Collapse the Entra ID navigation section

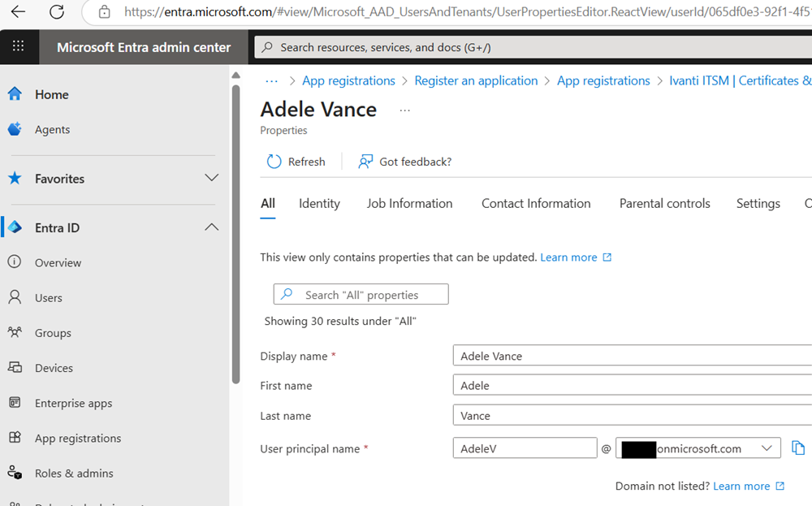(x=211, y=227)
